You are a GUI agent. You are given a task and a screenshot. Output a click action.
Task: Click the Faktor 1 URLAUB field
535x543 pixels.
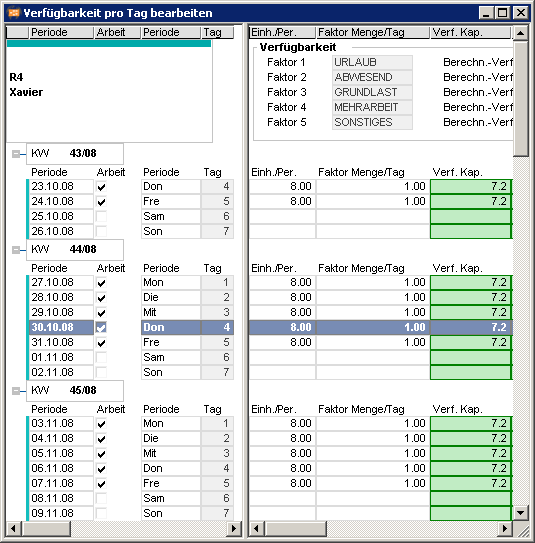(372, 62)
